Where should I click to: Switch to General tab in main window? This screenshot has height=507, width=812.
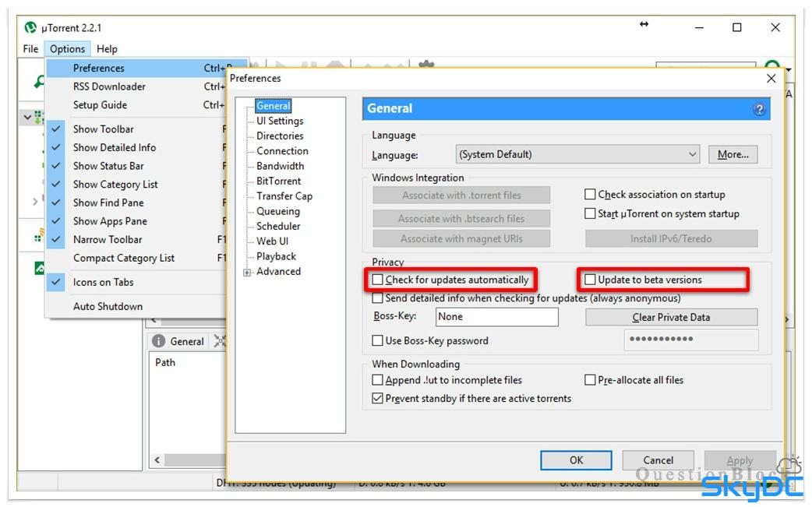(178, 341)
